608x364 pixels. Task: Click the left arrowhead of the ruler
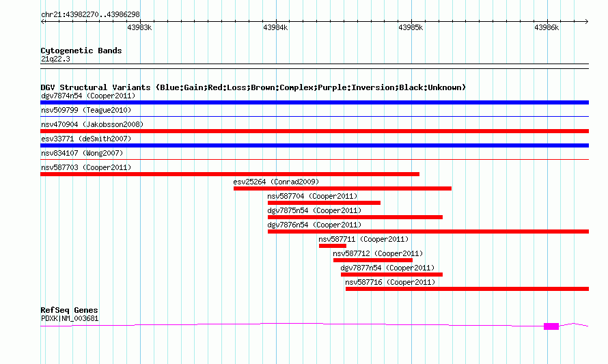click(x=42, y=22)
